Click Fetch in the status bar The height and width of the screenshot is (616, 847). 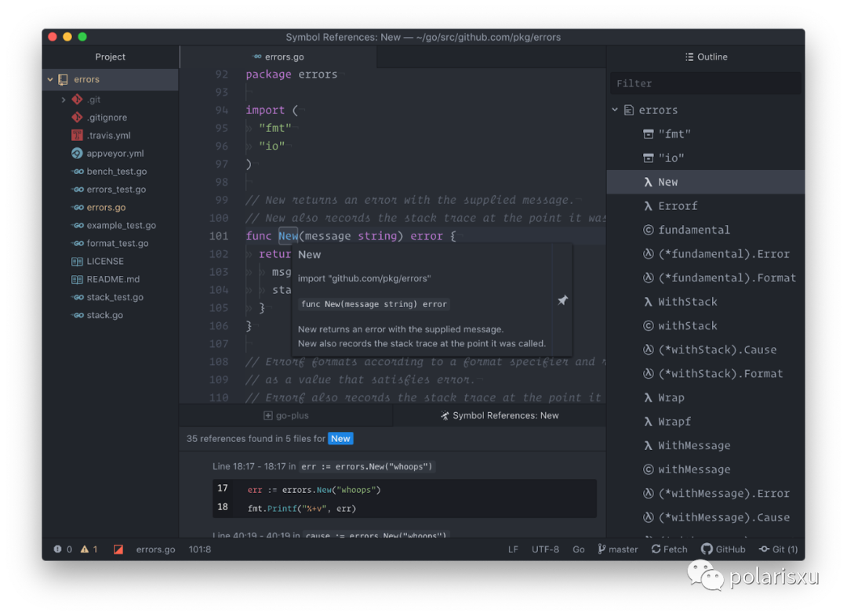669,549
